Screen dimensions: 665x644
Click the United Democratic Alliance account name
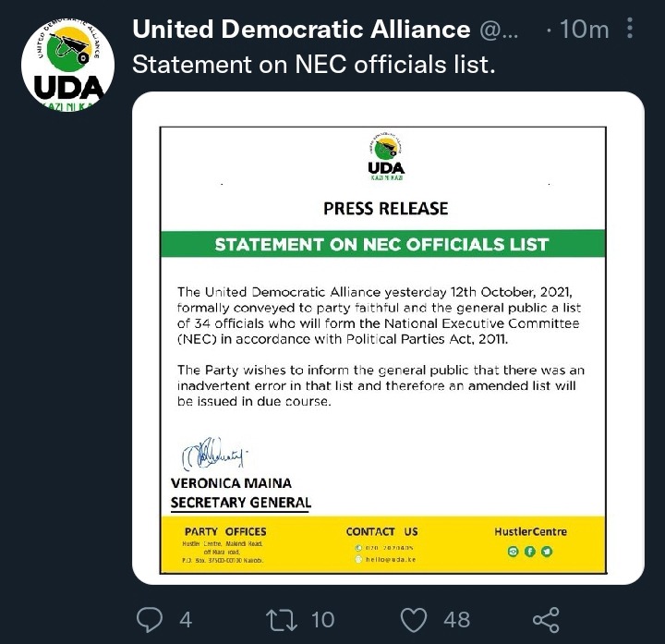coord(301,30)
